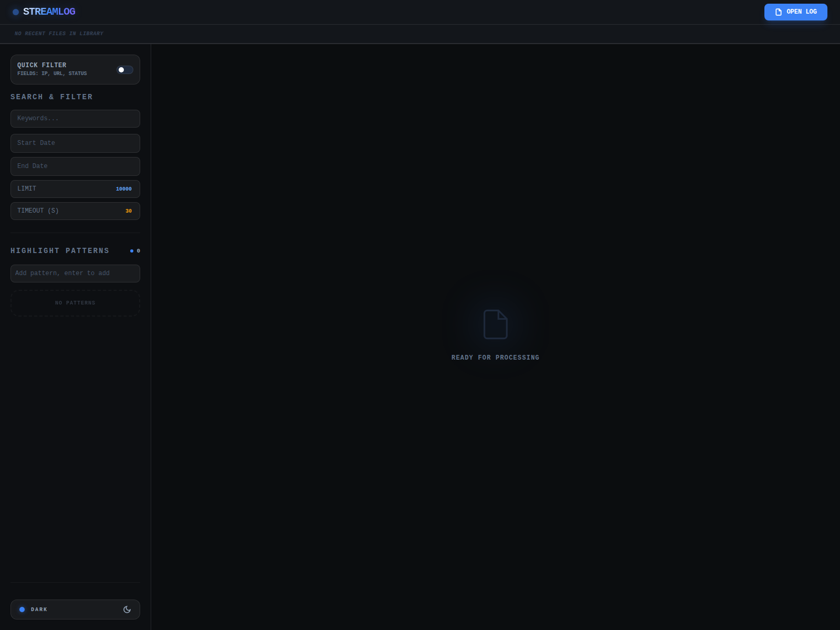Open the End Date field
This screenshot has width=840, height=630.
75,166
